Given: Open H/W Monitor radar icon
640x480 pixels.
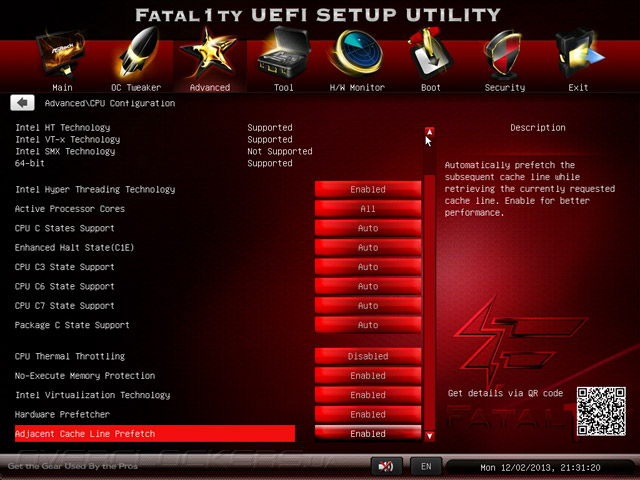Looking at the screenshot, I should click(x=357, y=53).
